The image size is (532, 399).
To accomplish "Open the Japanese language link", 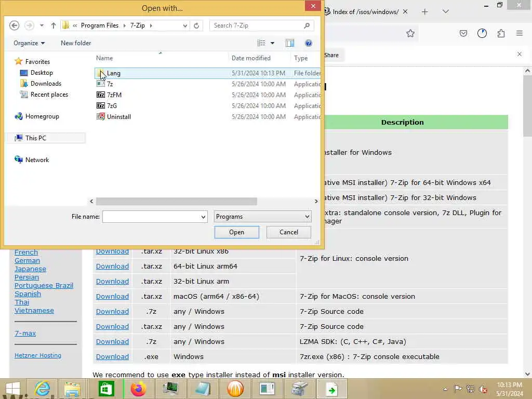I will [30, 269].
